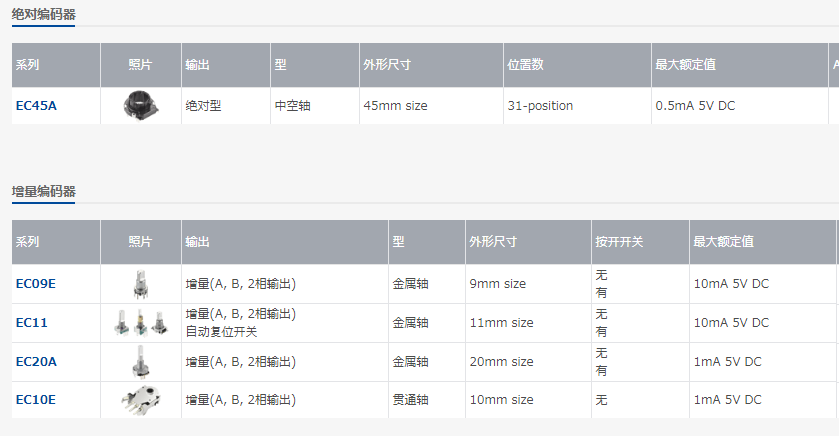This screenshot has height=436, width=839.
Task: Click the 中空轴 type cell
Action: (x=293, y=105)
